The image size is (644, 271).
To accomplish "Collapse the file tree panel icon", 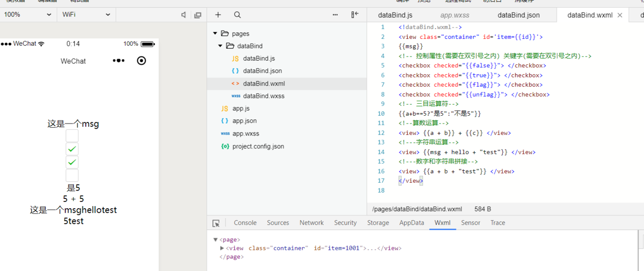I will click(355, 15).
